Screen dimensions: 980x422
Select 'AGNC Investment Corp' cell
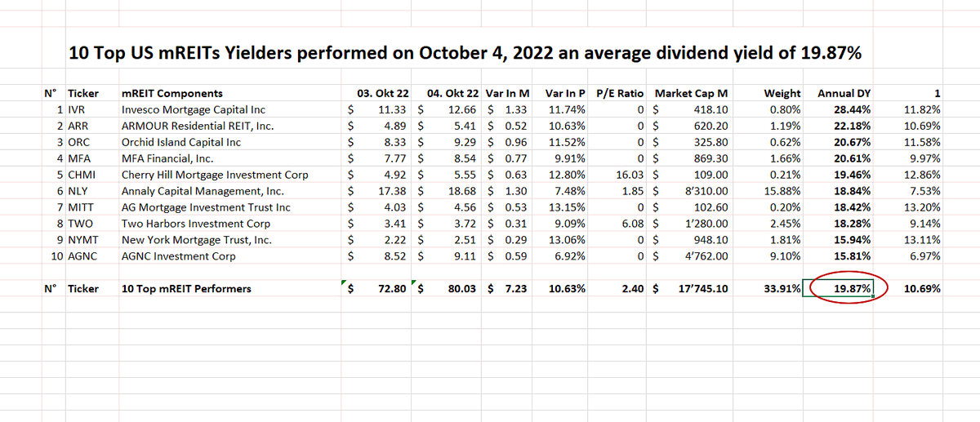(x=178, y=256)
